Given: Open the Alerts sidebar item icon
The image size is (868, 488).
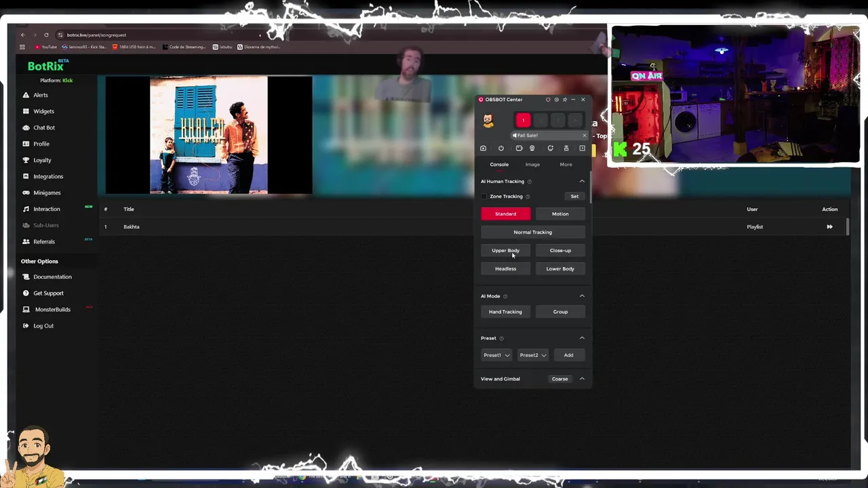Looking at the screenshot, I should [26, 95].
